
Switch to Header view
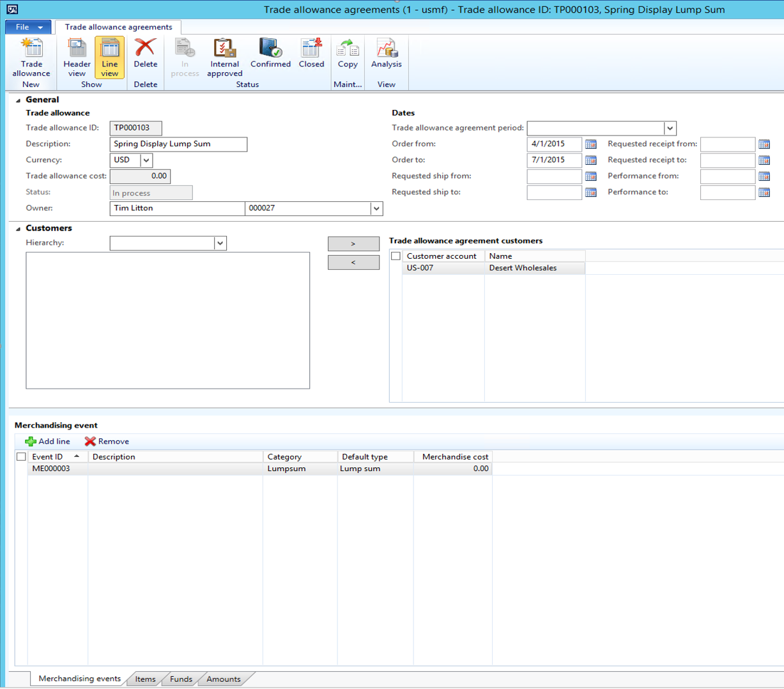(77, 58)
